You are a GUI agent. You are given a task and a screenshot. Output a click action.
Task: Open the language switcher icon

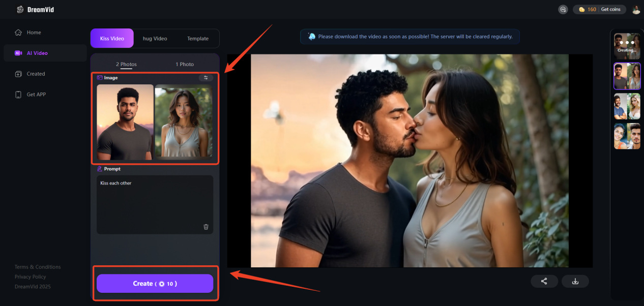click(x=563, y=10)
